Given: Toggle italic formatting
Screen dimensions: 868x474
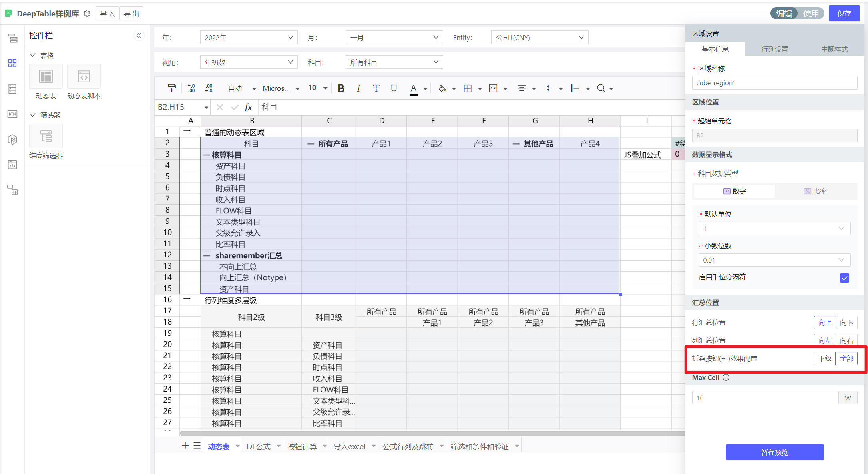Looking at the screenshot, I should pos(358,88).
